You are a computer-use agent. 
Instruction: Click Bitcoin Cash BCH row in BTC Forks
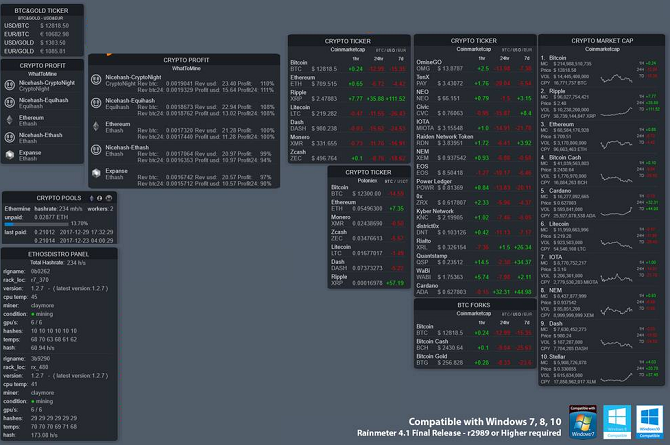pos(474,345)
